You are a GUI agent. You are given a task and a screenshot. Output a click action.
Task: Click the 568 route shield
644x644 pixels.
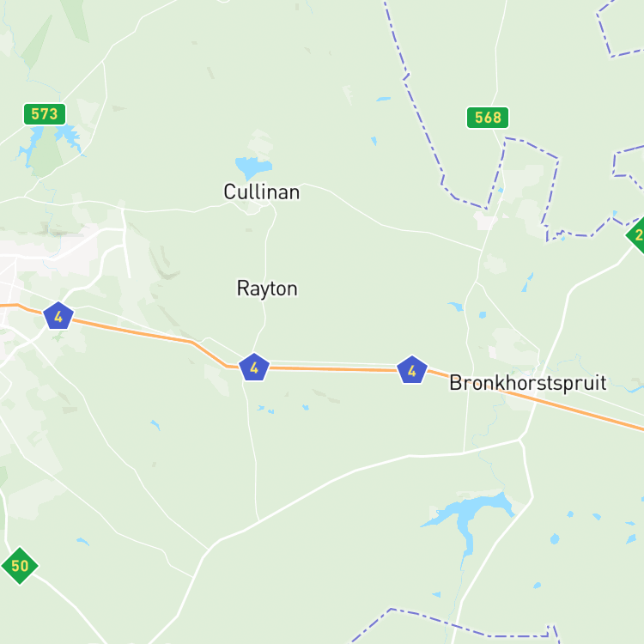[488, 118]
